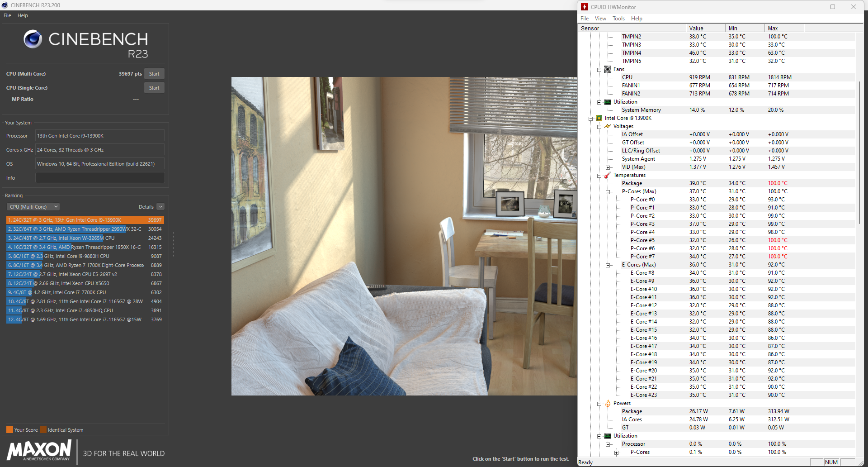868x467 pixels.
Task: Click the Min column header
Action: (x=745, y=28)
